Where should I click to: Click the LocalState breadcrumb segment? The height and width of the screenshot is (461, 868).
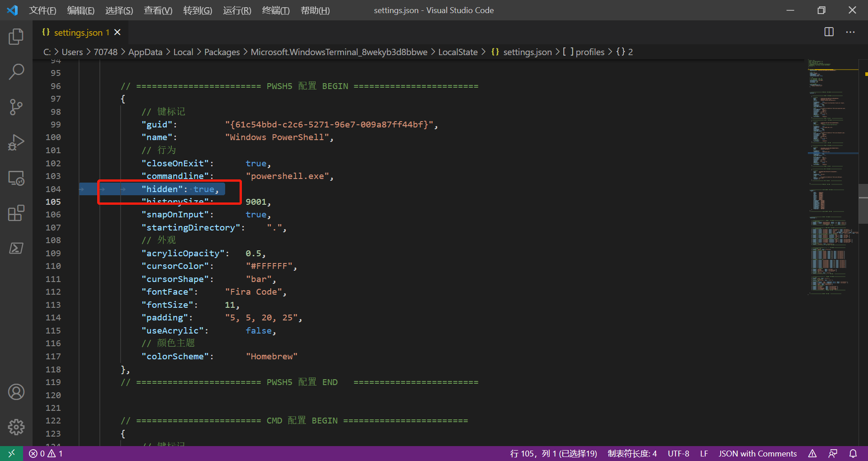tap(458, 52)
